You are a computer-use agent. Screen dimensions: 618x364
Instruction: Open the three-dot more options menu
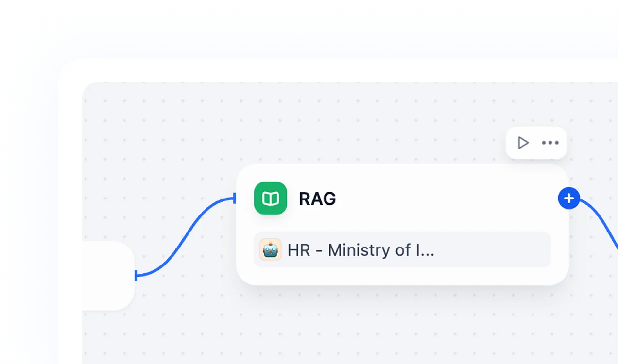pyautogui.click(x=550, y=143)
